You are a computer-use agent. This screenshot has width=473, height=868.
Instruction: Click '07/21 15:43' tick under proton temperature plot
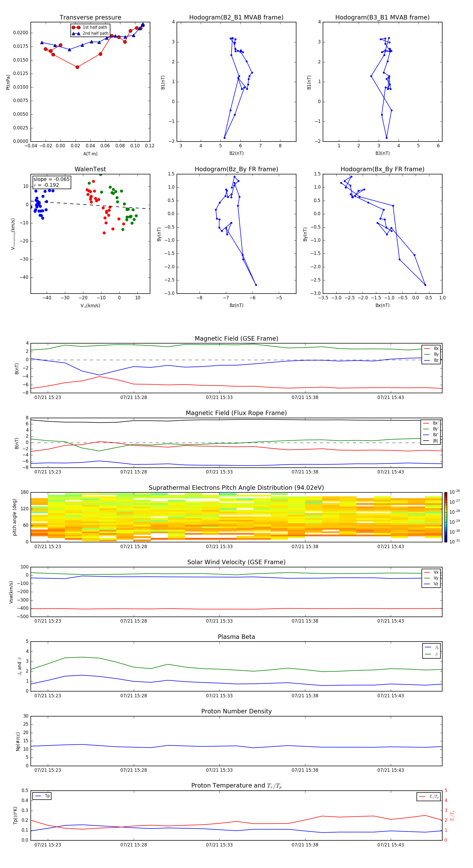point(390,845)
